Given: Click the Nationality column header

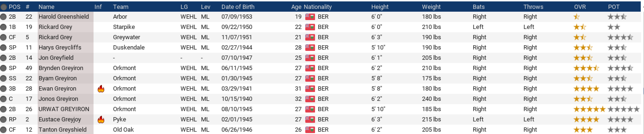Looking at the screenshot, I should (x=318, y=7).
